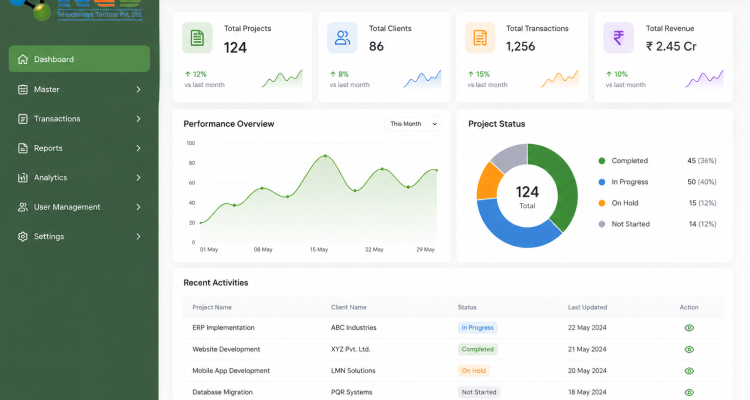Click the Reports document icon
Viewport: 750px width, 400px height.
coord(22,148)
